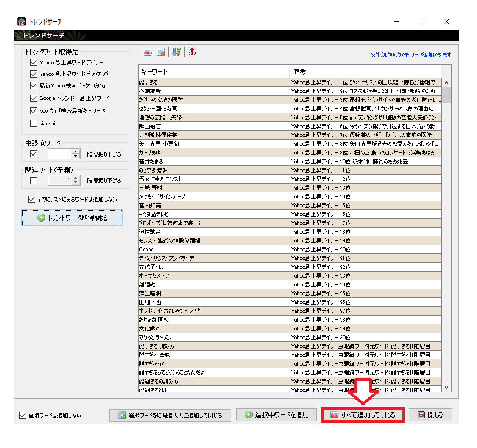Select the 進組試合 keyword row
The width and height of the screenshot is (477, 448).
coord(290,232)
